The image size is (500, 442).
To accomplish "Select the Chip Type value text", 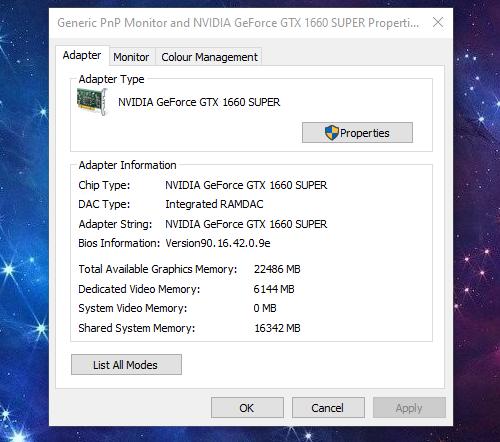I will coord(246,185).
